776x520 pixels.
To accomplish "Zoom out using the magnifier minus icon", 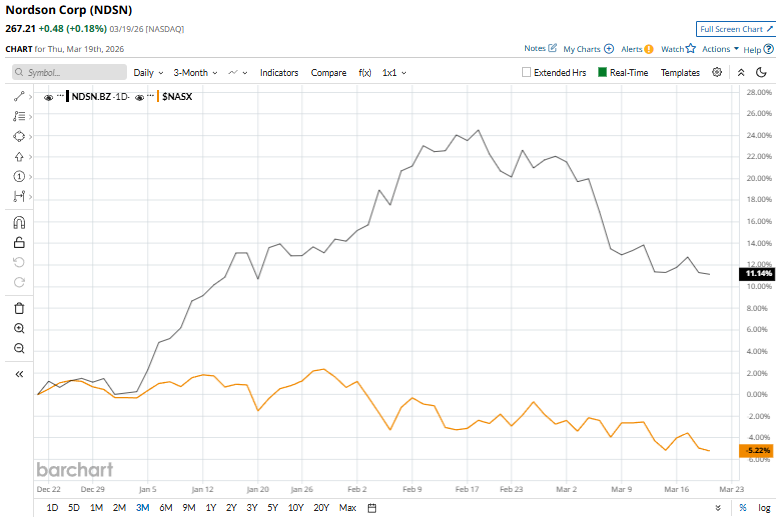I will click(x=19, y=348).
